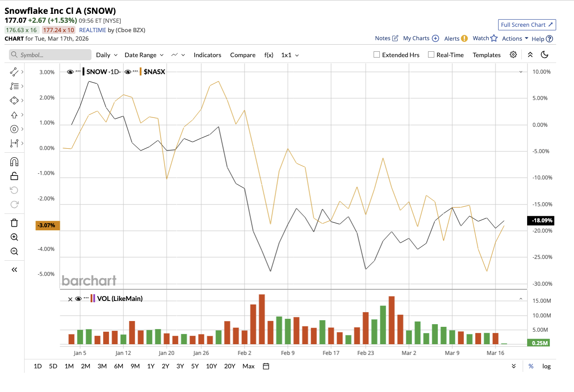The height and width of the screenshot is (392, 574).
Task: Select the 6M time range
Action: [x=118, y=366]
